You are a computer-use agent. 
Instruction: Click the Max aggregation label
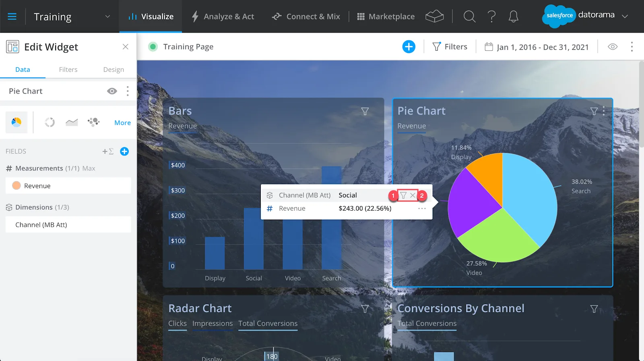(89, 168)
